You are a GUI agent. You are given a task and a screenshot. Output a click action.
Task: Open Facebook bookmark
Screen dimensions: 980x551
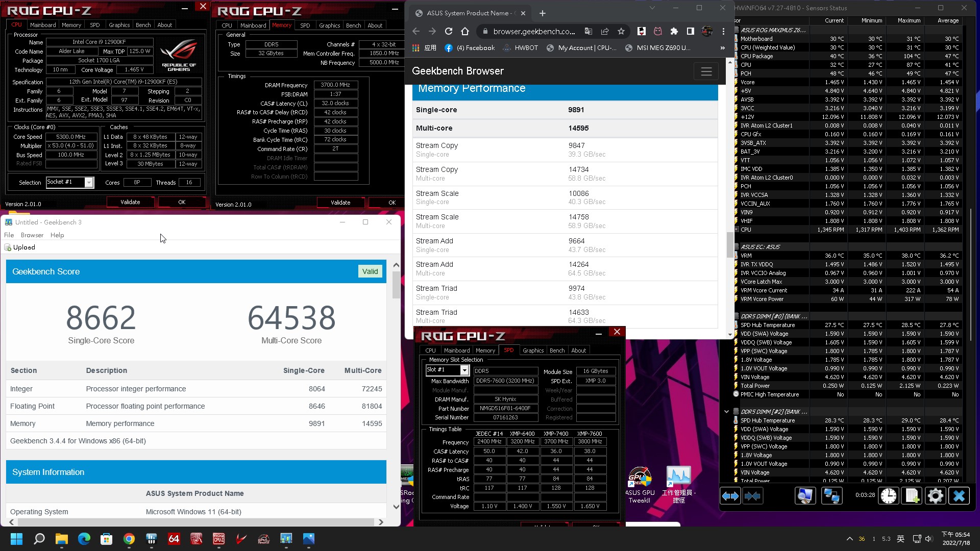470,48
